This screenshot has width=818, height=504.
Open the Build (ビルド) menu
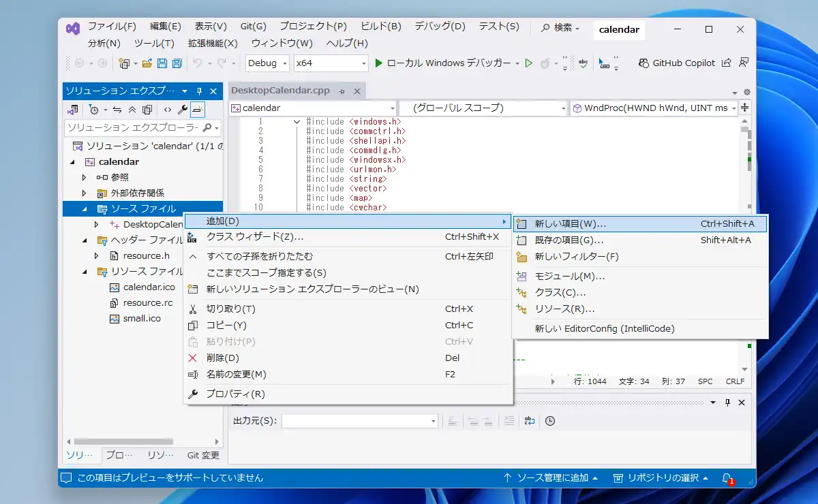(380, 27)
